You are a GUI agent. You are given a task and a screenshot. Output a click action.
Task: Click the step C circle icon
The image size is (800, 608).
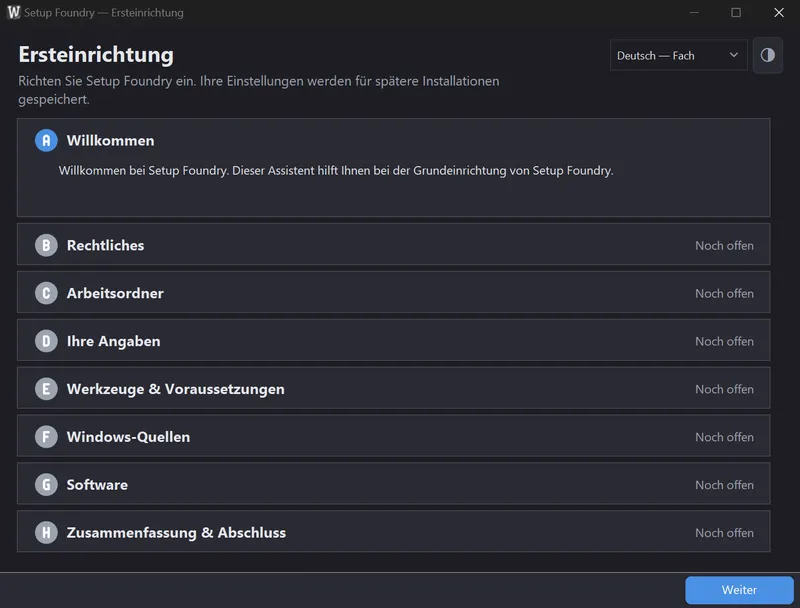click(46, 293)
